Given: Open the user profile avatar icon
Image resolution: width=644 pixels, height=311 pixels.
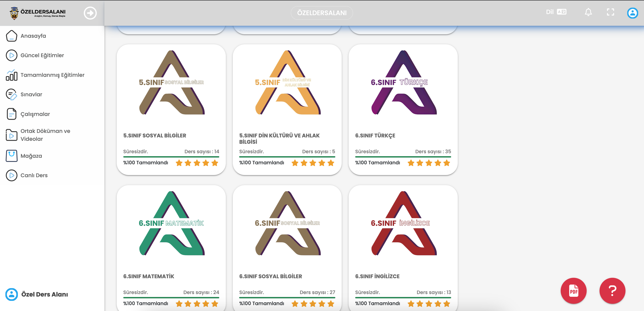Looking at the screenshot, I should point(632,13).
